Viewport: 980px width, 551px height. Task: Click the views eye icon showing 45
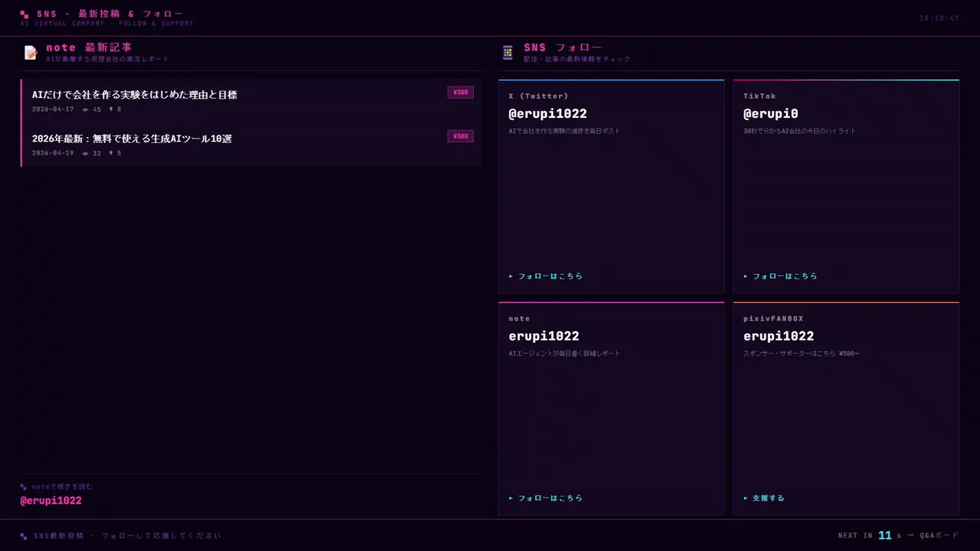[x=85, y=109]
